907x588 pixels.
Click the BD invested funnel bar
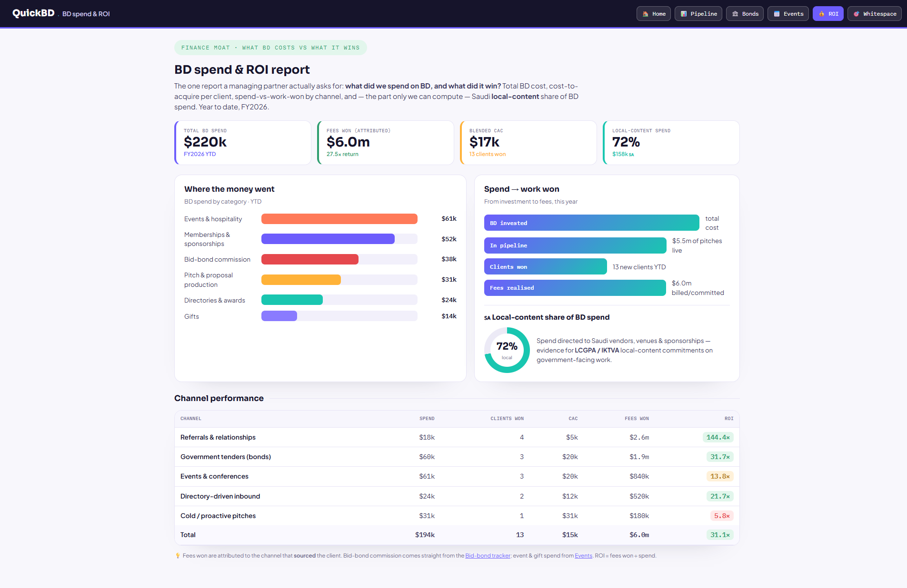tap(592, 223)
